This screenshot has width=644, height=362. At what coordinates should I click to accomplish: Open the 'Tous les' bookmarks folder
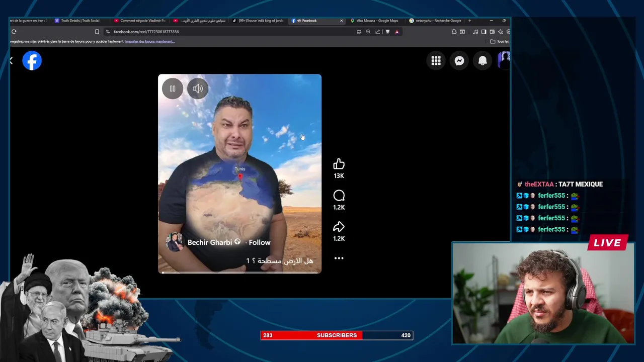[499, 41]
